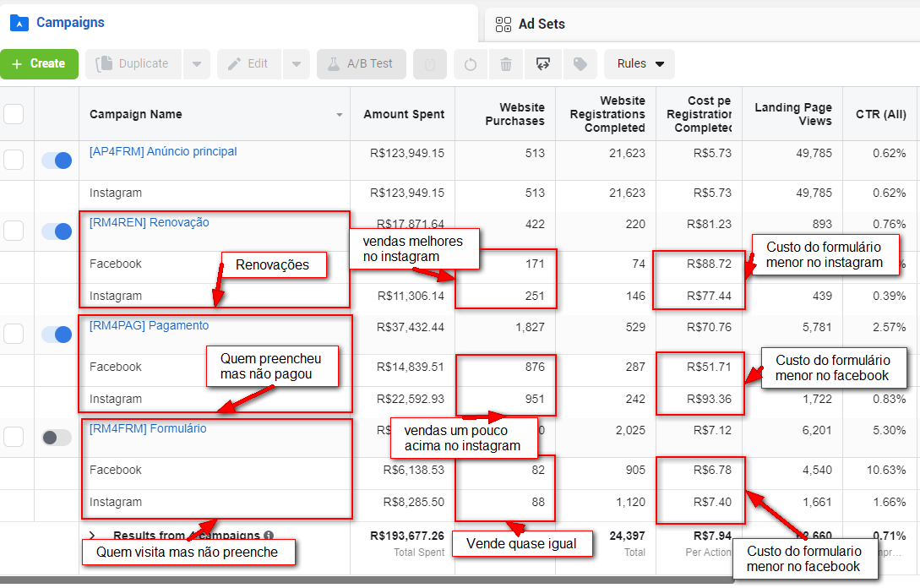Click the green Create button
This screenshot has height=588, width=920.
[39, 64]
